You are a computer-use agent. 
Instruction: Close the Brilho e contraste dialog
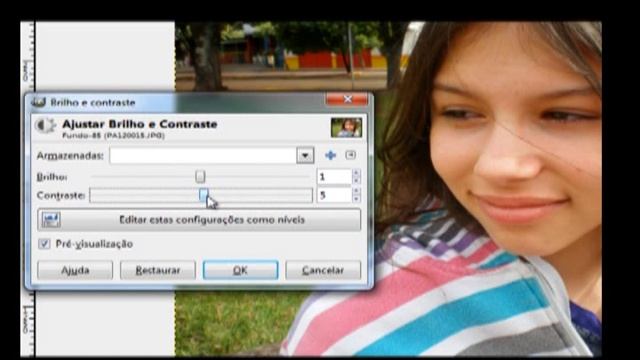[347, 99]
